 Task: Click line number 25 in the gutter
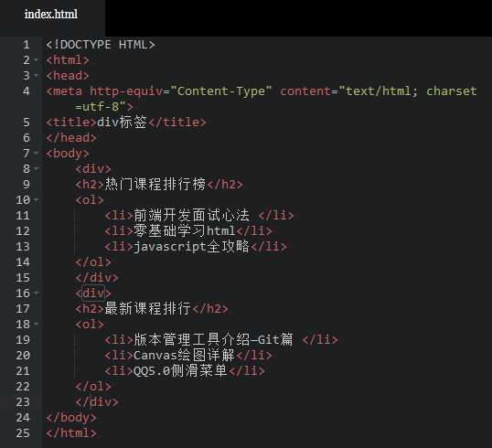point(23,433)
